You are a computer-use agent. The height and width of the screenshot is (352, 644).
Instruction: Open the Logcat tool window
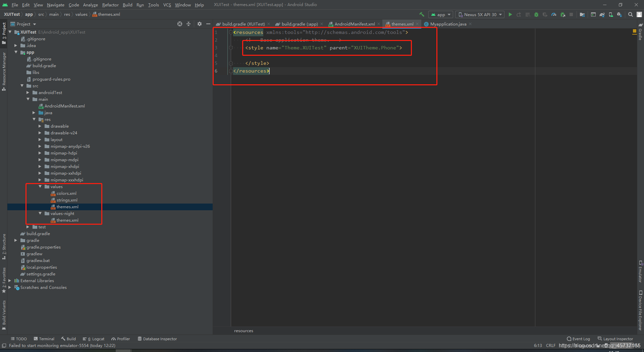94,339
